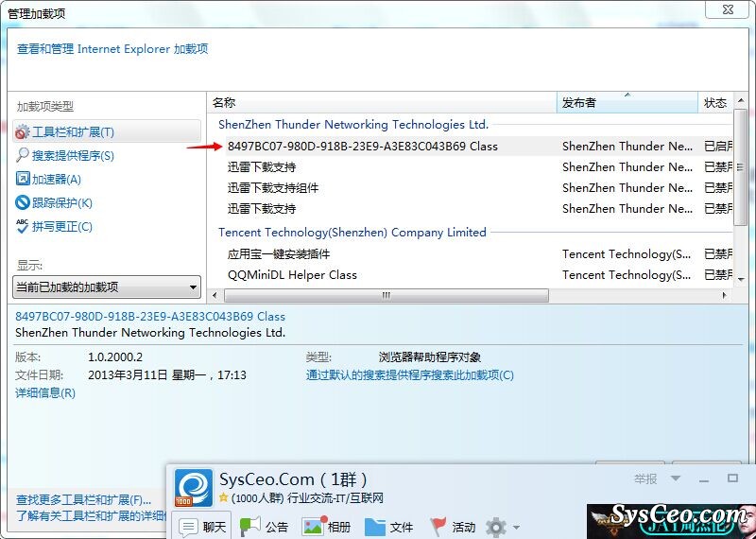The image size is (756, 539).
Task: Select the 8497BC07-980D-918B-23E9-A3E83C043B69 Class row
Action: (479, 147)
